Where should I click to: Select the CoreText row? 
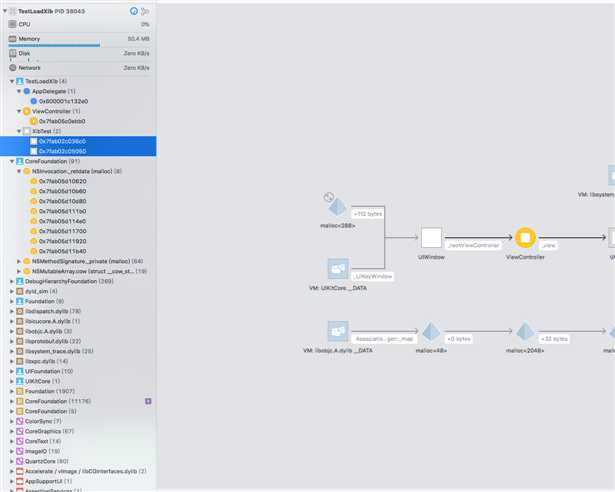click(78, 441)
